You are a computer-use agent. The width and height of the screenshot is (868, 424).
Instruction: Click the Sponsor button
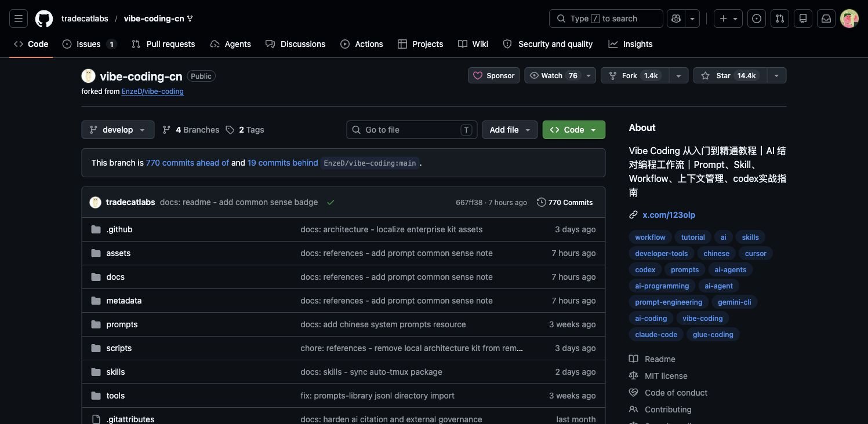(494, 76)
